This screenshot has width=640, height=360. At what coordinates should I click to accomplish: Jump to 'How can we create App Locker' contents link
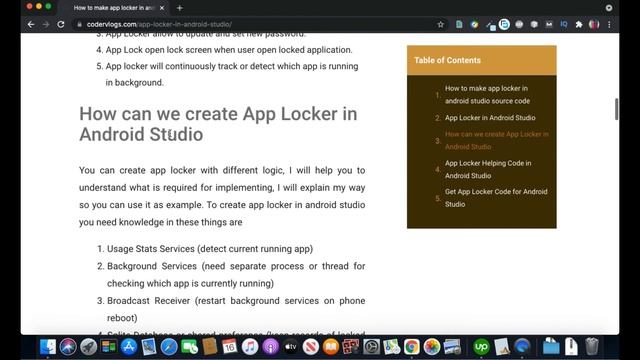[496, 140]
